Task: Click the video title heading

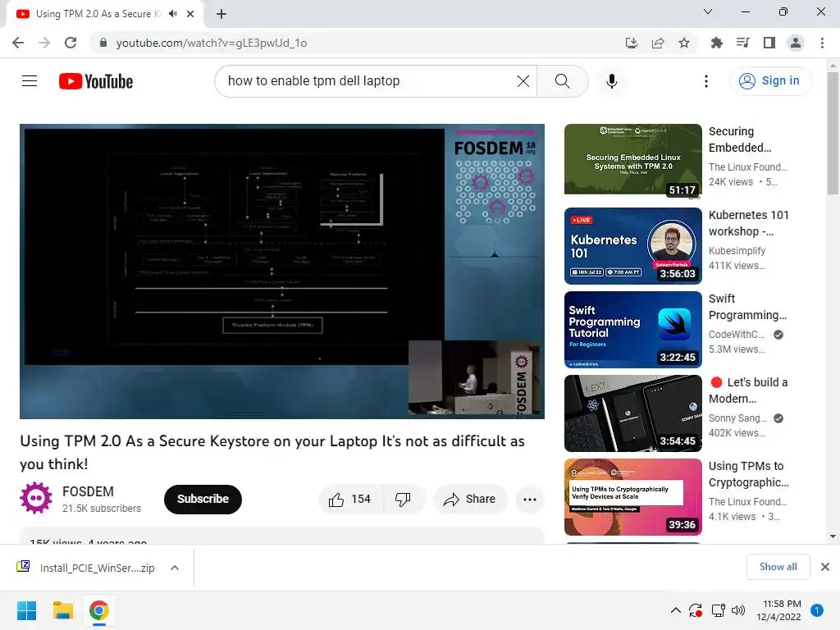Action: 272,452
